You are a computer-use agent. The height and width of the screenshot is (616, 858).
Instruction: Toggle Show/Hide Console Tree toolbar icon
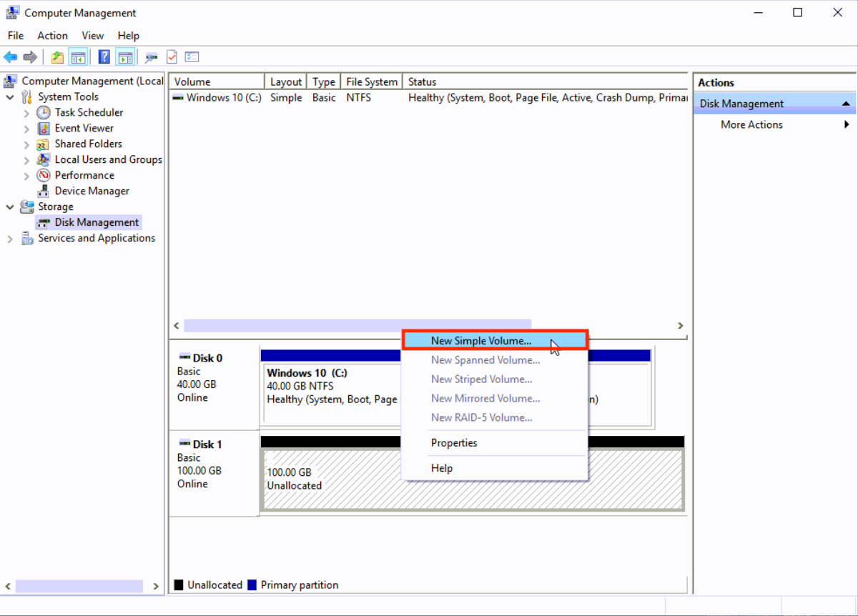click(78, 57)
